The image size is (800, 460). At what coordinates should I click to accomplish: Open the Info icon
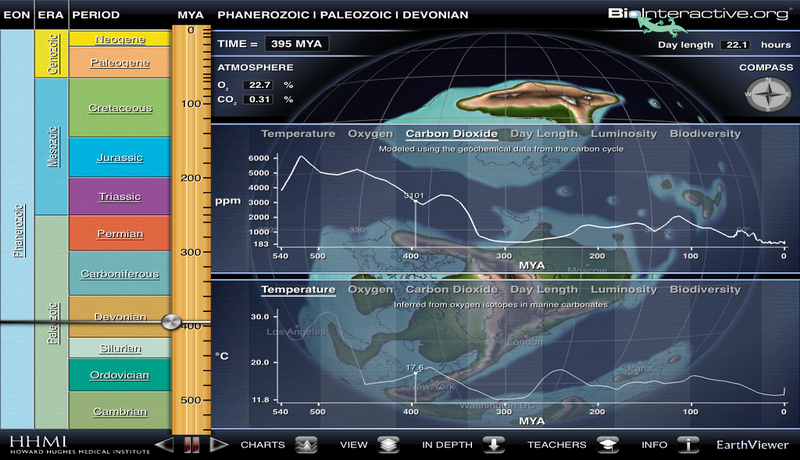[x=688, y=445]
